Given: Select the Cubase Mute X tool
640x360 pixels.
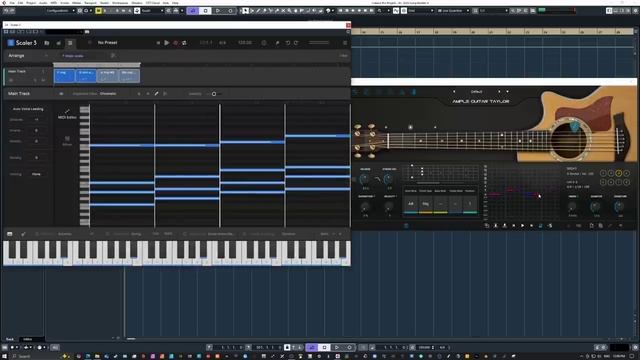Looking at the screenshot, I should point(283,11).
